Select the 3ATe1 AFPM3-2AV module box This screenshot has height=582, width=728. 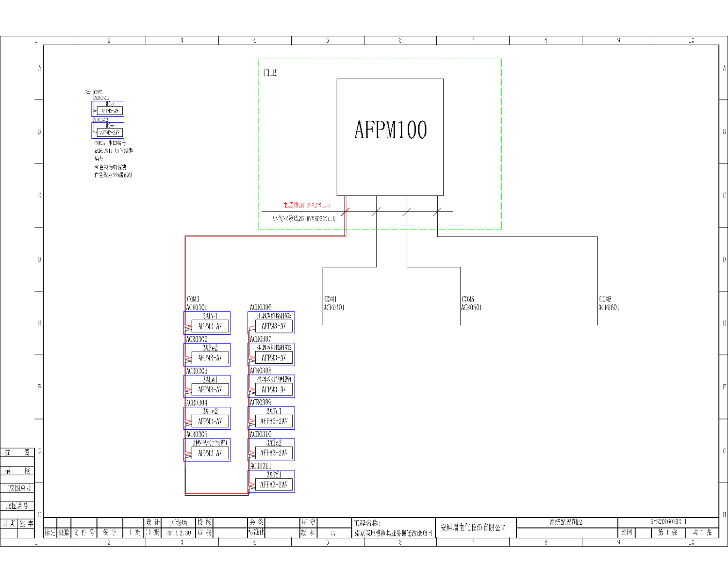(x=271, y=418)
